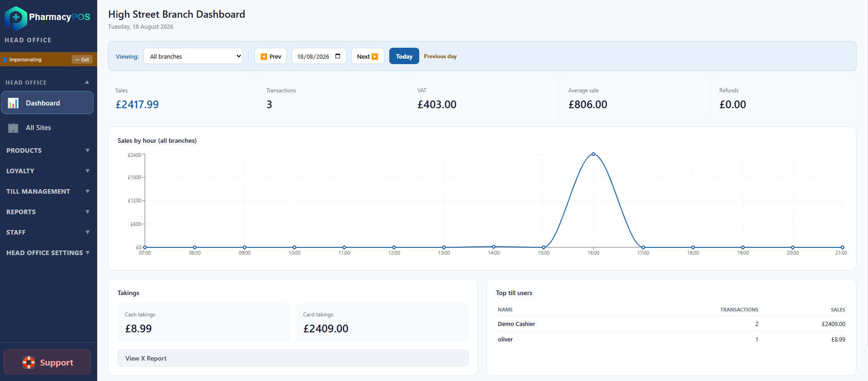Image resolution: width=868 pixels, height=381 pixels.
Task: Click the All Sites building icon
Action: pos(13,128)
